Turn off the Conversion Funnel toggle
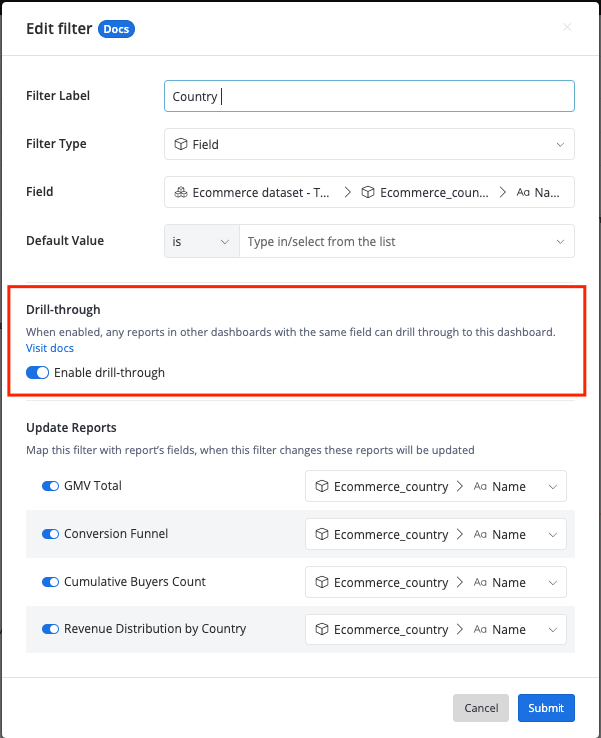This screenshot has width=601, height=738. click(50, 534)
